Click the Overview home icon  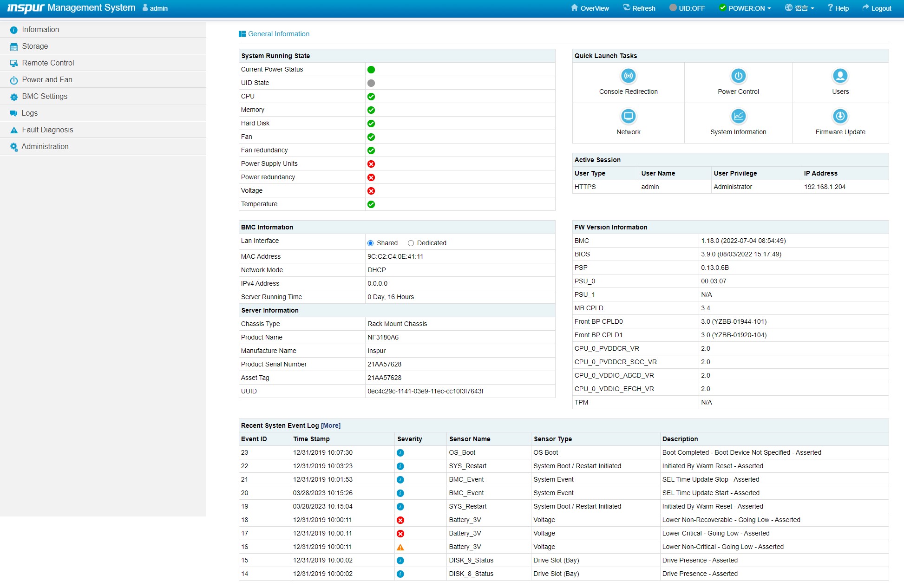coord(575,8)
